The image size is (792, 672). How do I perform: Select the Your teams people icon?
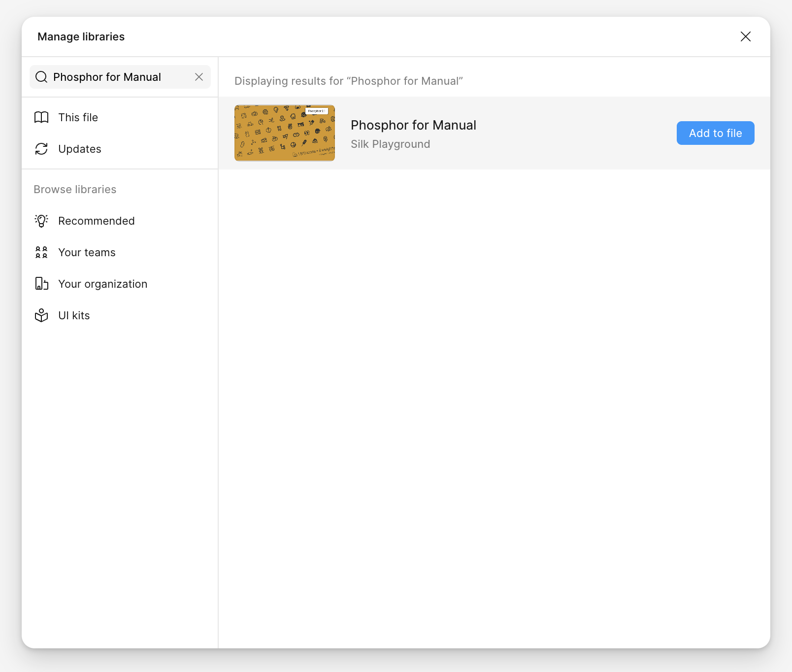[x=41, y=252]
